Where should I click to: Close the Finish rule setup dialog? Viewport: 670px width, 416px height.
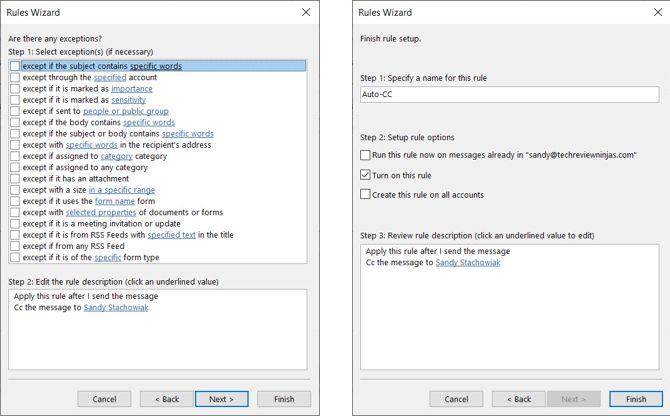[654, 12]
